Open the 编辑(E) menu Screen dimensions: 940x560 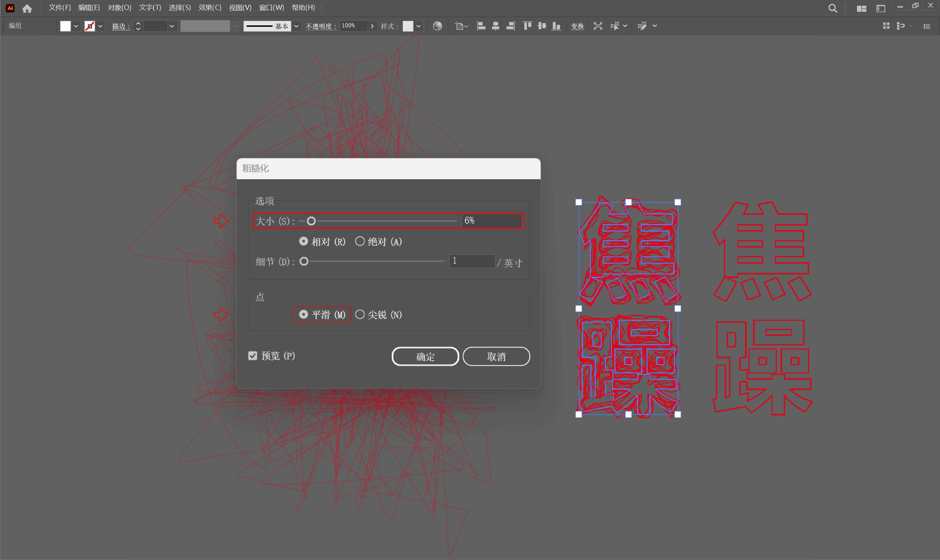pos(89,8)
